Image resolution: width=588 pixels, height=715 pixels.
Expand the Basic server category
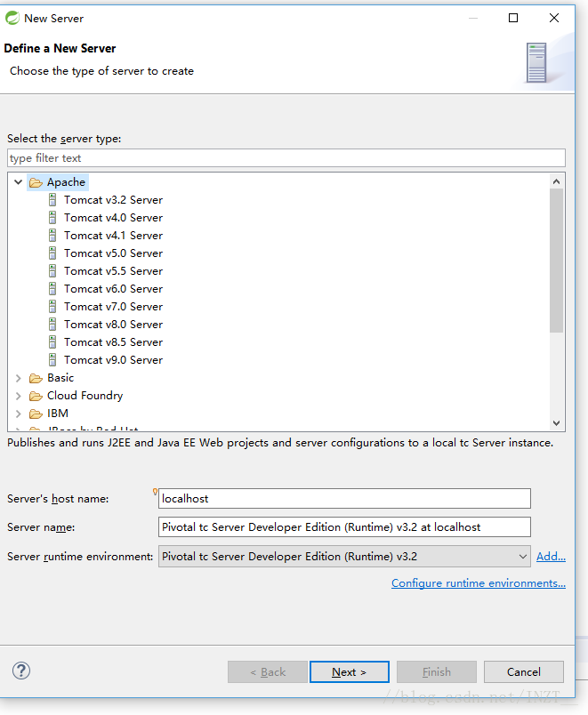pyautogui.click(x=19, y=378)
